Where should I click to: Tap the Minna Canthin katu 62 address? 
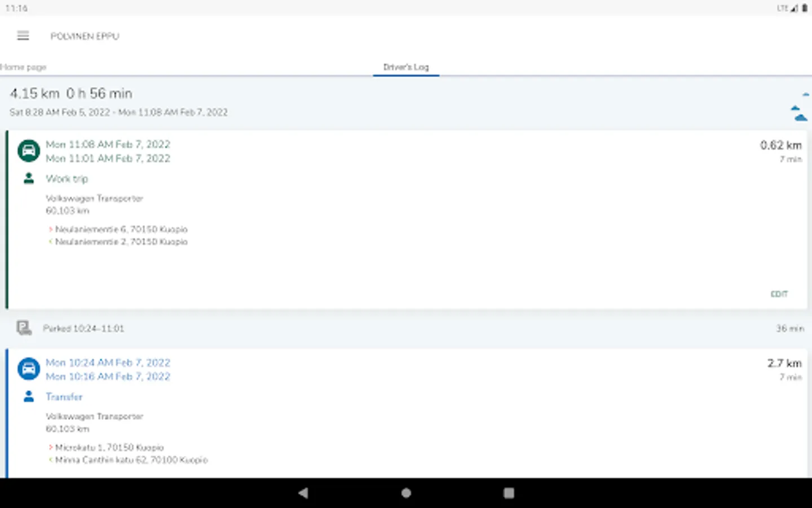[131, 460]
